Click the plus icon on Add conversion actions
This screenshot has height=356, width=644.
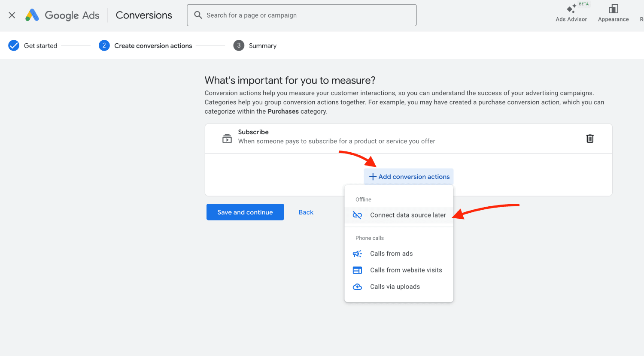click(x=373, y=177)
